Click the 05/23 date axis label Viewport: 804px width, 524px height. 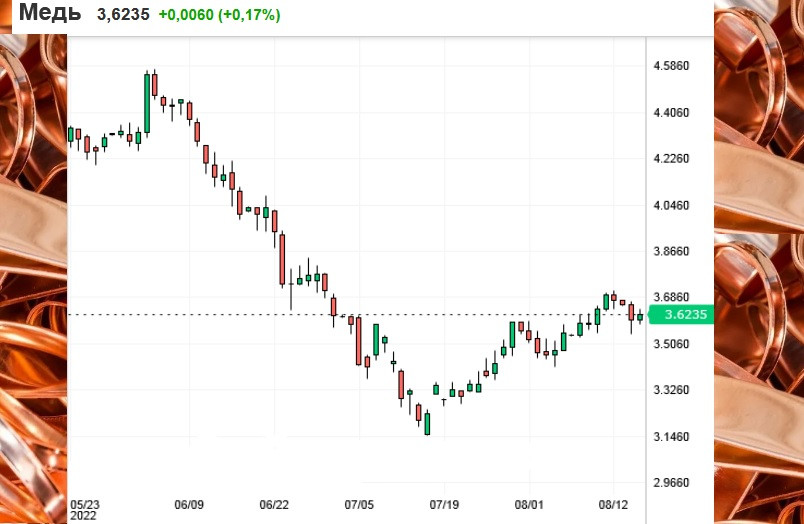pos(86,506)
